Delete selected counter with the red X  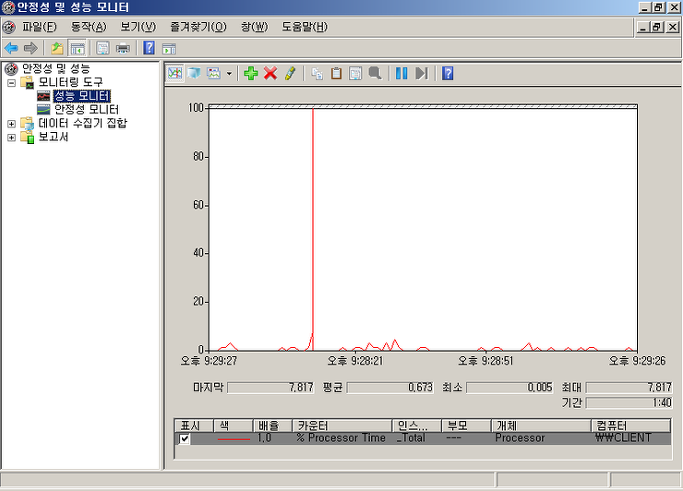tap(270, 73)
